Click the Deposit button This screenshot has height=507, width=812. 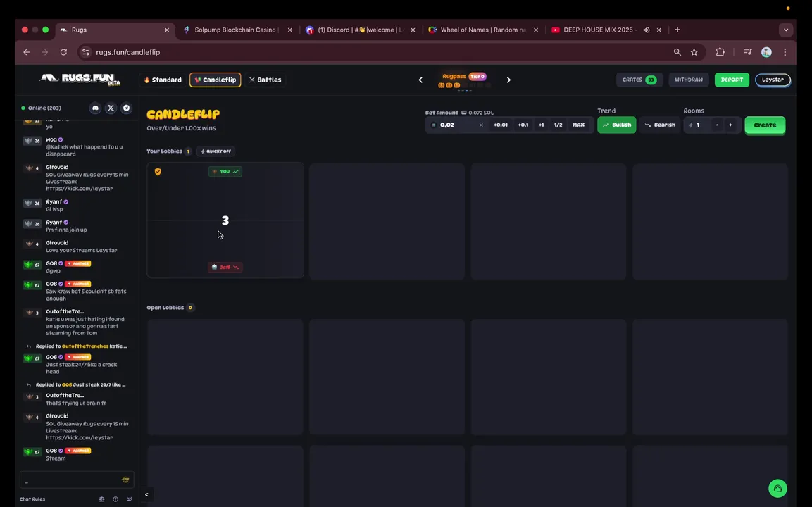[x=732, y=80]
